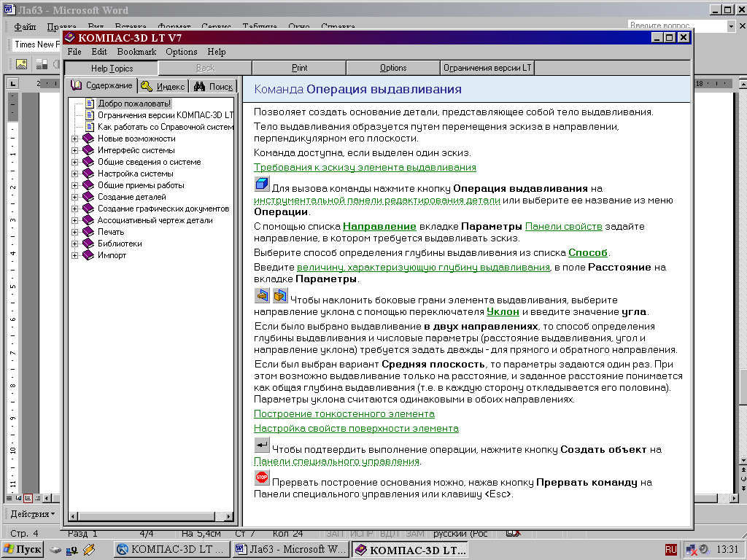747x560 pixels.
Task: Select the Печать tree item
Action: 111,232
